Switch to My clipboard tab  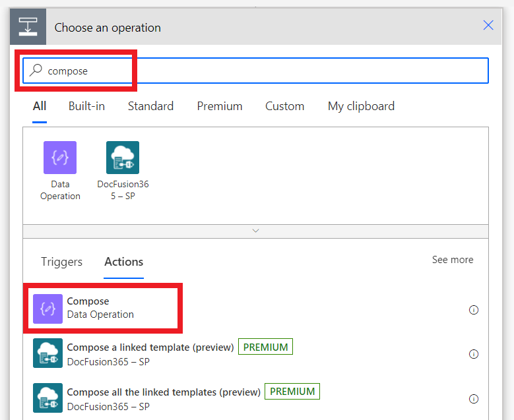tap(361, 106)
